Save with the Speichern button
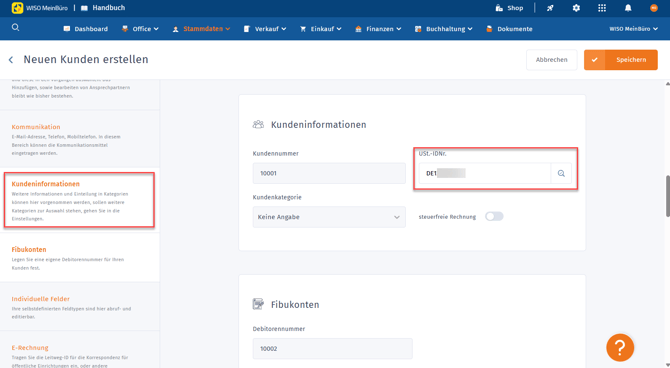Image resolution: width=670 pixels, height=368 pixels. tap(621, 60)
